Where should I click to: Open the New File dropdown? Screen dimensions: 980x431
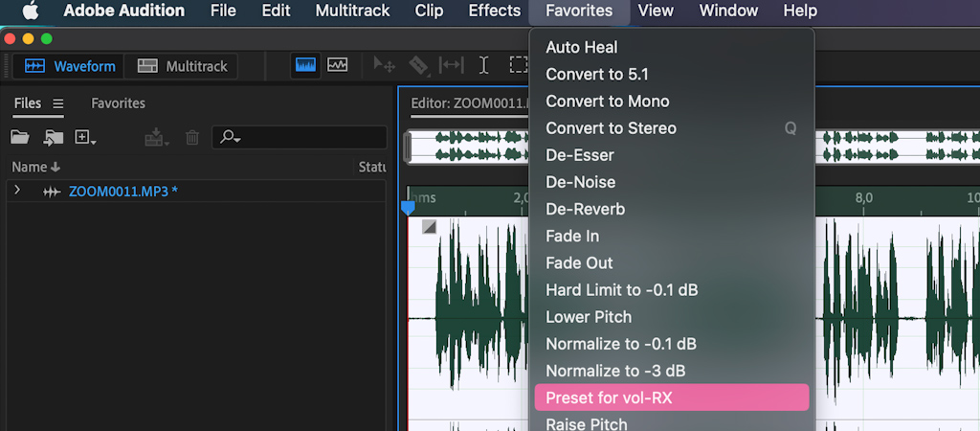click(x=85, y=138)
